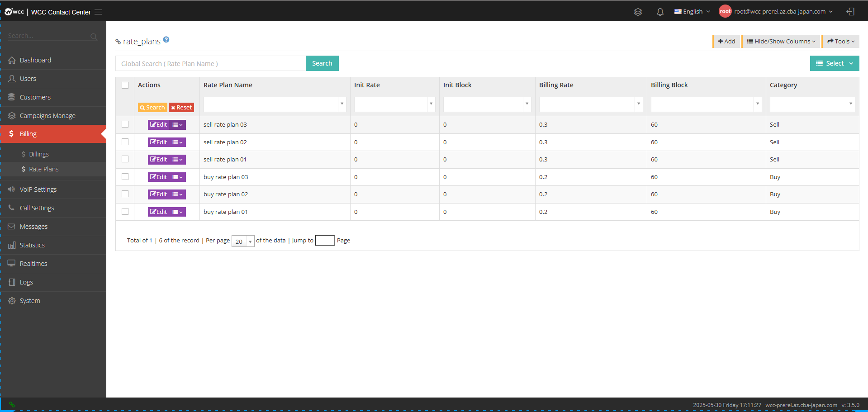Open the Rate Plan Name column filter
This screenshot has width=868, height=412.
point(275,104)
